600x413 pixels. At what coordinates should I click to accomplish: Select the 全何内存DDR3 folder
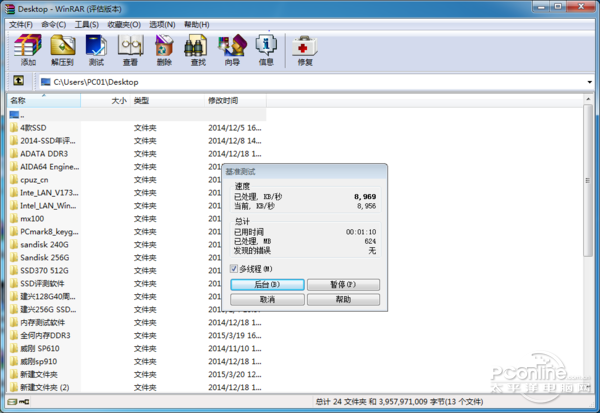pos(45,335)
